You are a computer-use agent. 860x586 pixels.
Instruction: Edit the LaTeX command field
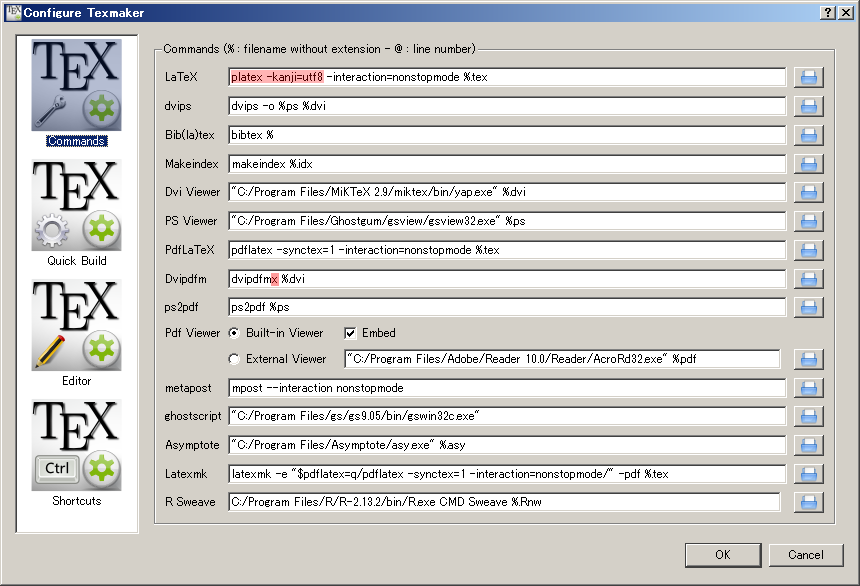click(x=507, y=77)
